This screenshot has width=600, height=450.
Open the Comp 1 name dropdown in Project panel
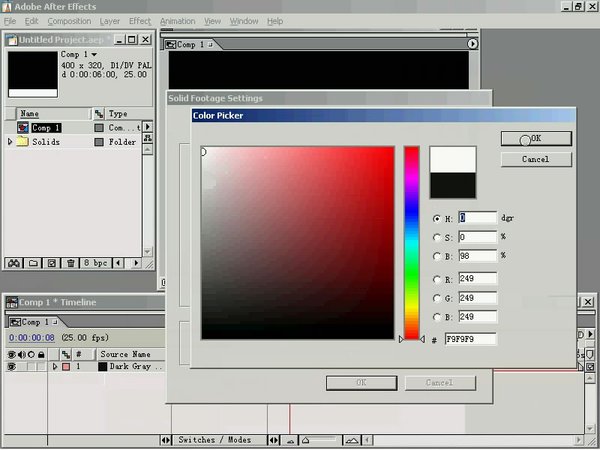(94, 54)
